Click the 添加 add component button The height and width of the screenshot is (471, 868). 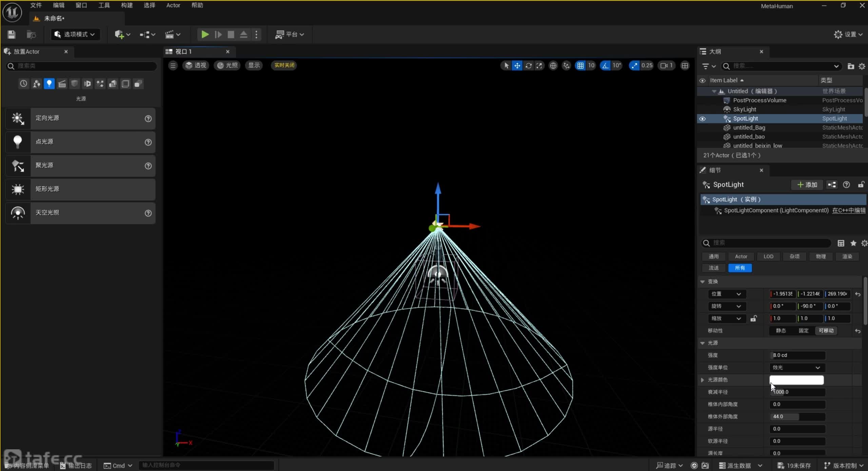807,185
